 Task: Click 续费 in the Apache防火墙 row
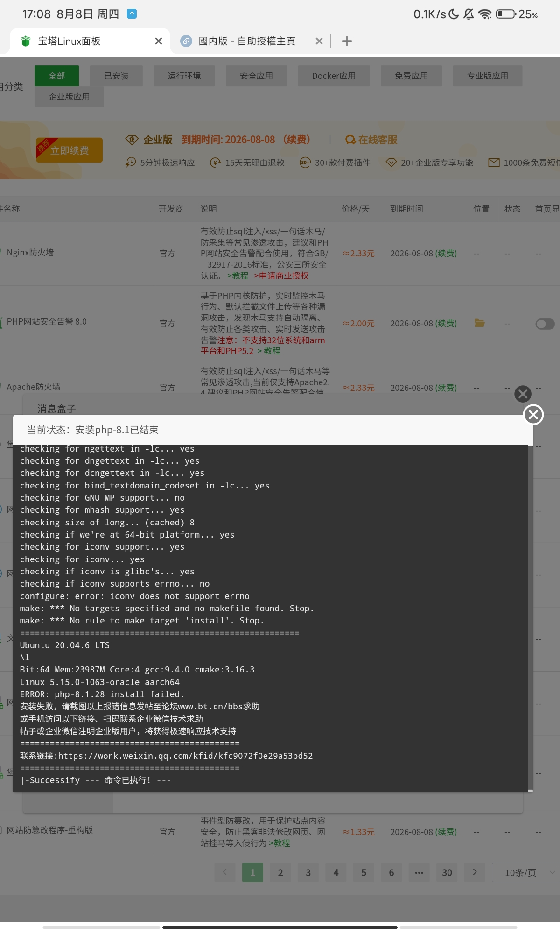click(446, 388)
